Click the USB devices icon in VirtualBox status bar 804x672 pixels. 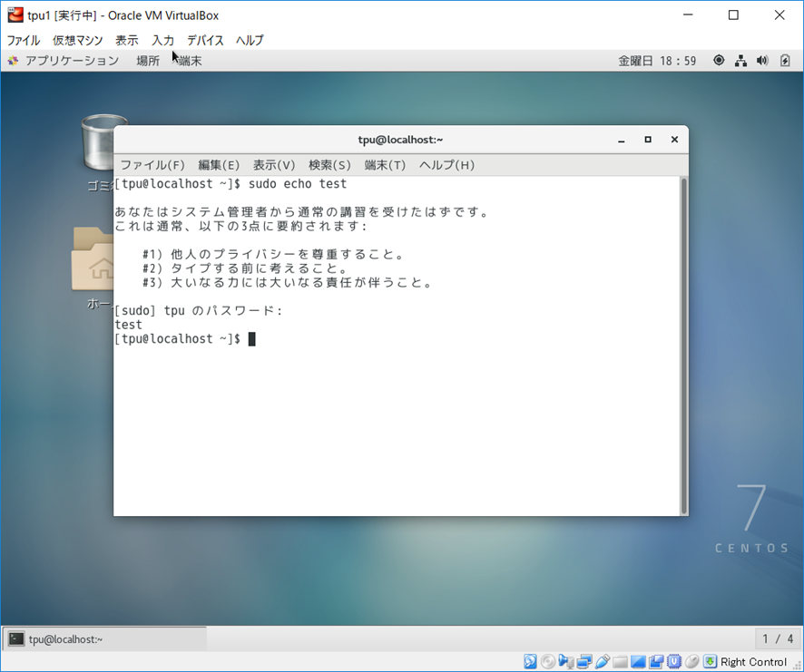(x=603, y=661)
